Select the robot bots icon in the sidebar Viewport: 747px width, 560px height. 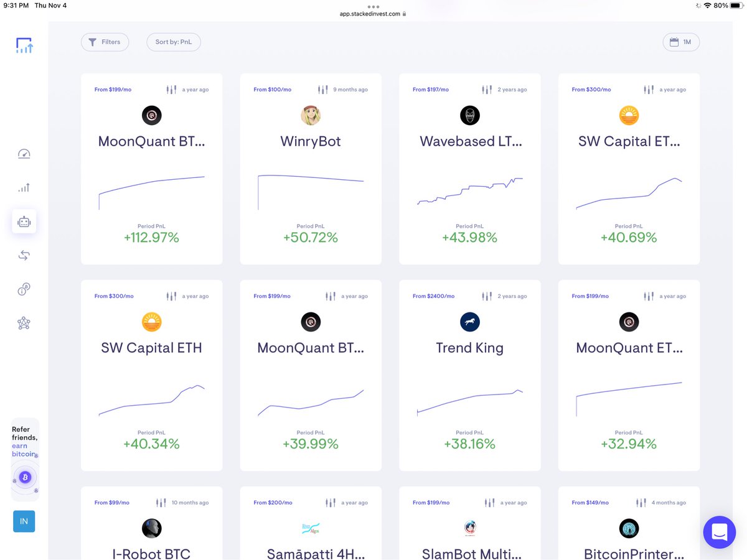(x=24, y=222)
